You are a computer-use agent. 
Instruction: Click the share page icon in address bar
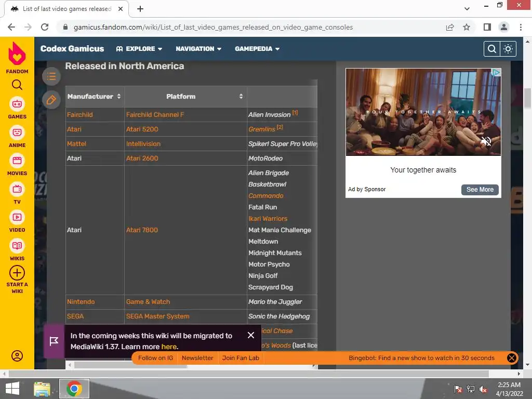pos(450,27)
